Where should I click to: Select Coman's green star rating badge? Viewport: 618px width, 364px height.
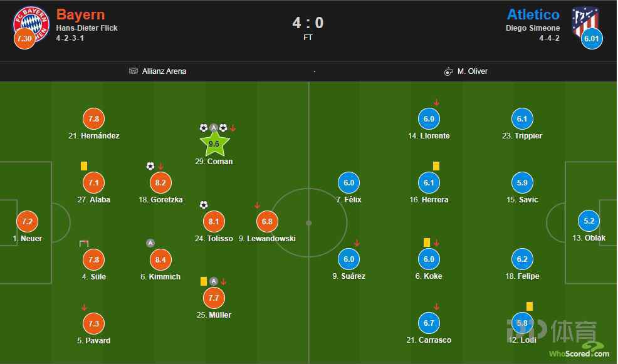tap(214, 144)
